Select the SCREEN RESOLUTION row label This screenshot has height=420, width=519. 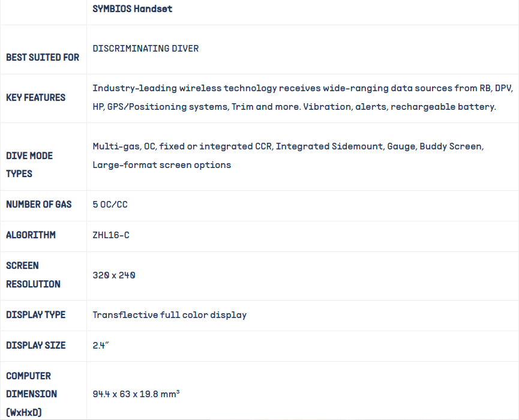[x=33, y=275]
